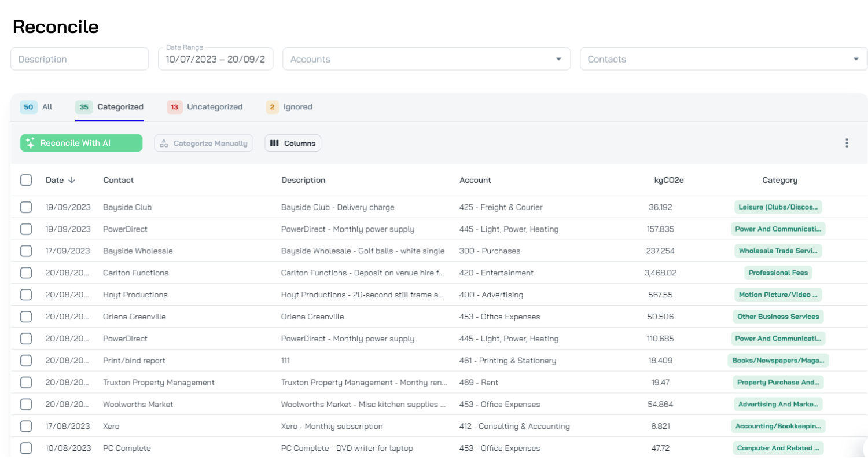Click Advertising And Marke... category tag
This screenshot has width=868, height=463.
[x=778, y=404]
